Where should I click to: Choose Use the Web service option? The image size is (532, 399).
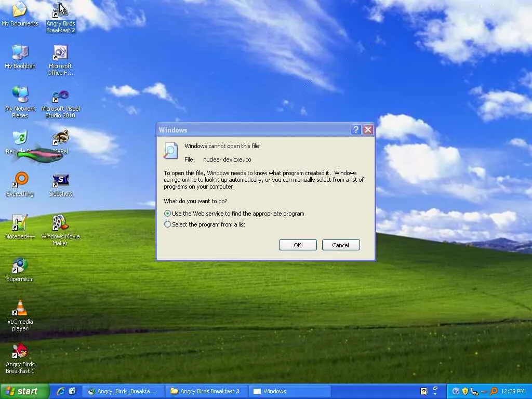tap(234, 214)
